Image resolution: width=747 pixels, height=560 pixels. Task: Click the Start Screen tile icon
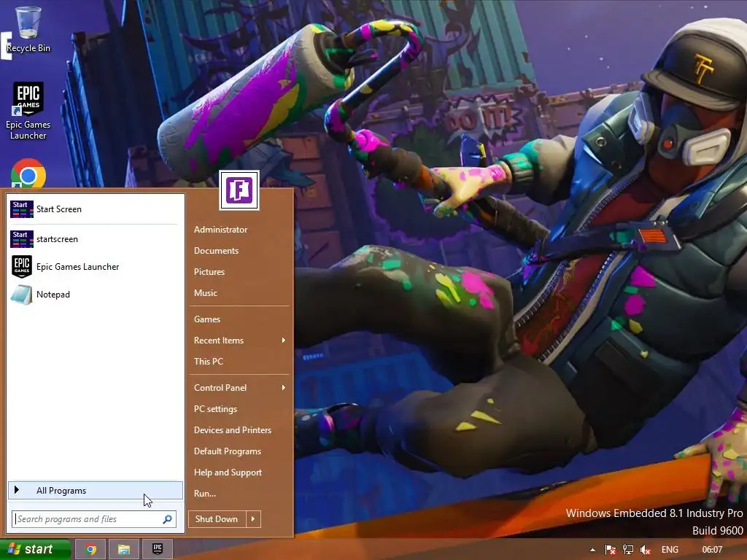(x=22, y=209)
